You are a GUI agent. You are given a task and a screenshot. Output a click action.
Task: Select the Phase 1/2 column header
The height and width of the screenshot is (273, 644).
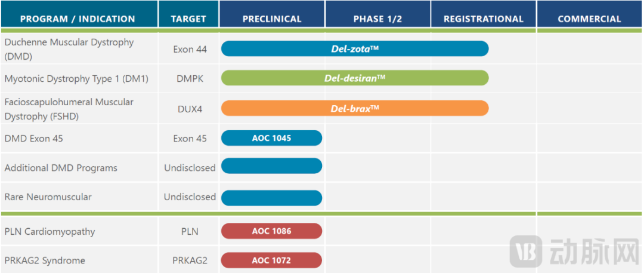tap(377, 19)
